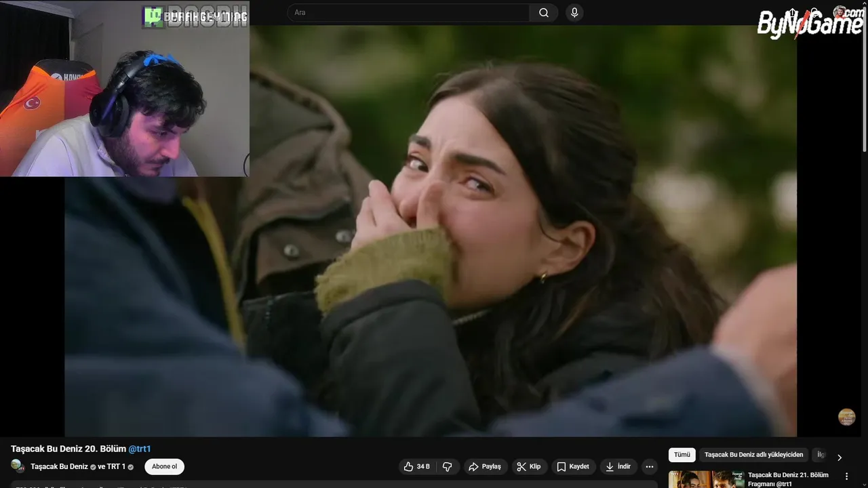Open the Taşacak Bu Deniz channel avatar
The image size is (868, 488).
point(18,466)
